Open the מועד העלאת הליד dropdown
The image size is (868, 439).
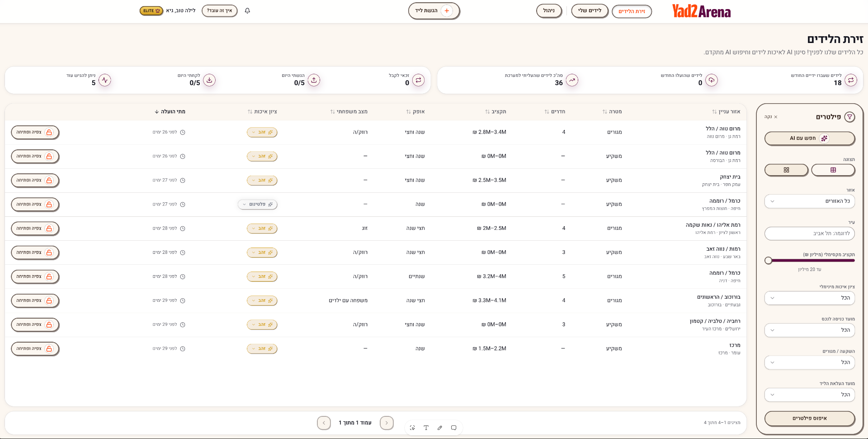pyautogui.click(x=809, y=395)
